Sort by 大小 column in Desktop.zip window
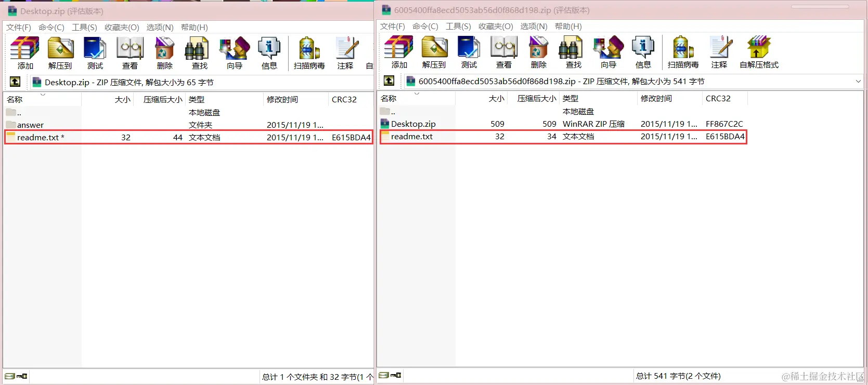Viewport: 868px width, 385px height. point(108,99)
